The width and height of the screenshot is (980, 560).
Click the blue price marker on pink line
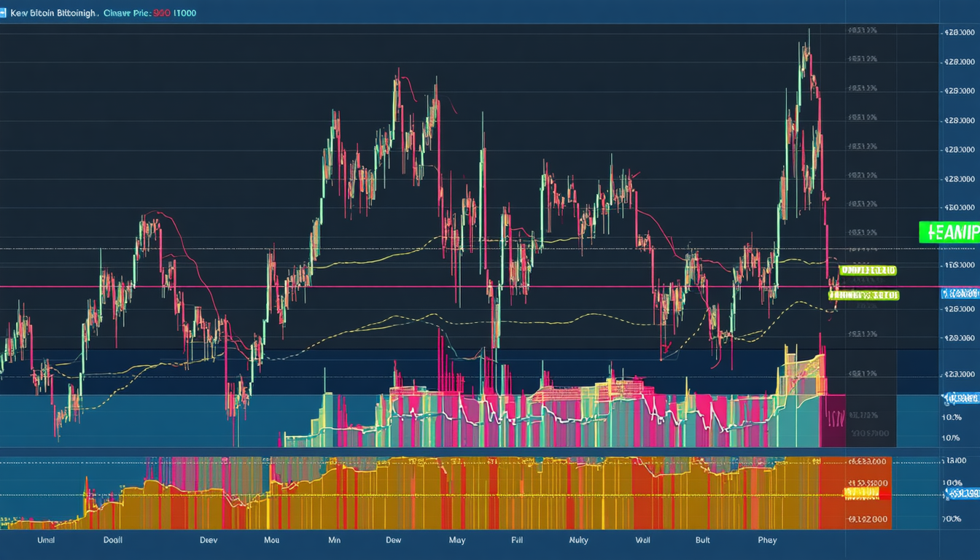coord(960,293)
